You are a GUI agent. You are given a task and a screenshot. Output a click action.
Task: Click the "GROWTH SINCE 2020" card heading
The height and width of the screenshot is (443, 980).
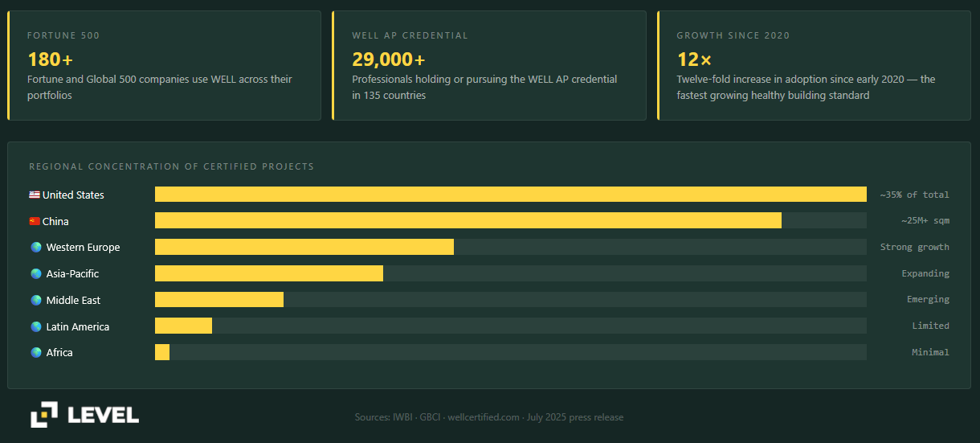click(733, 35)
